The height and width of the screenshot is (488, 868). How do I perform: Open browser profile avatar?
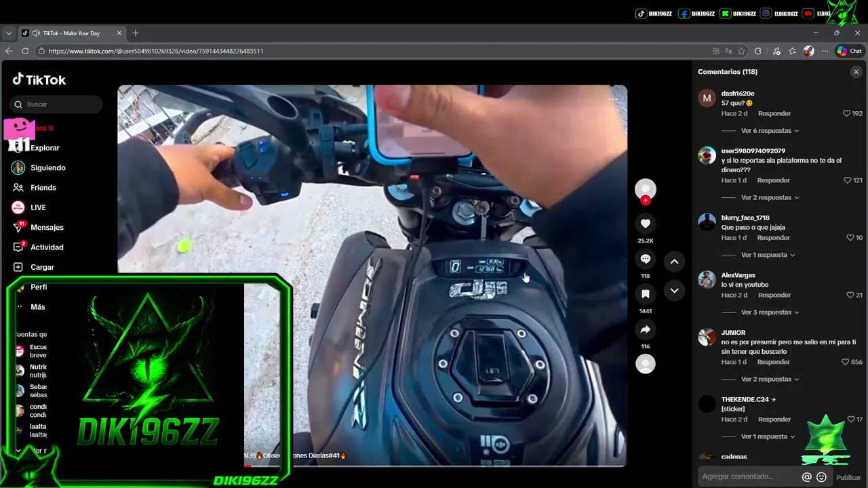[808, 51]
